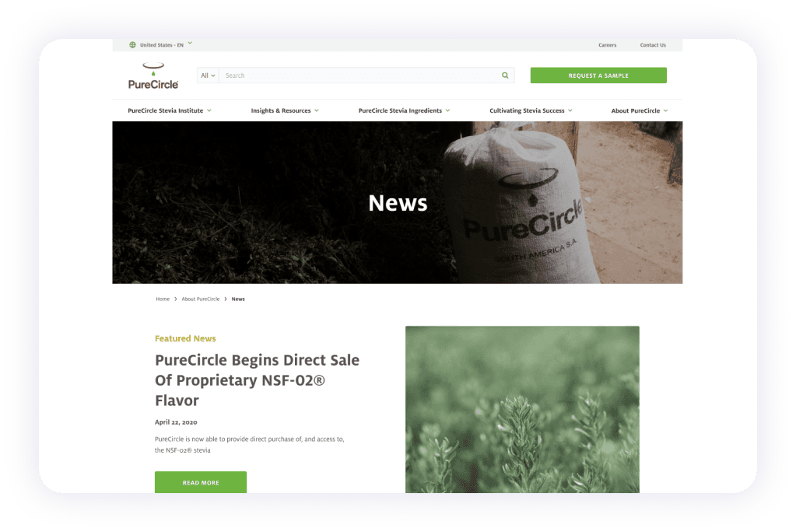Click the Contact Us link
The height and width of the screenshot is (532, 796).
click(652, 44)
